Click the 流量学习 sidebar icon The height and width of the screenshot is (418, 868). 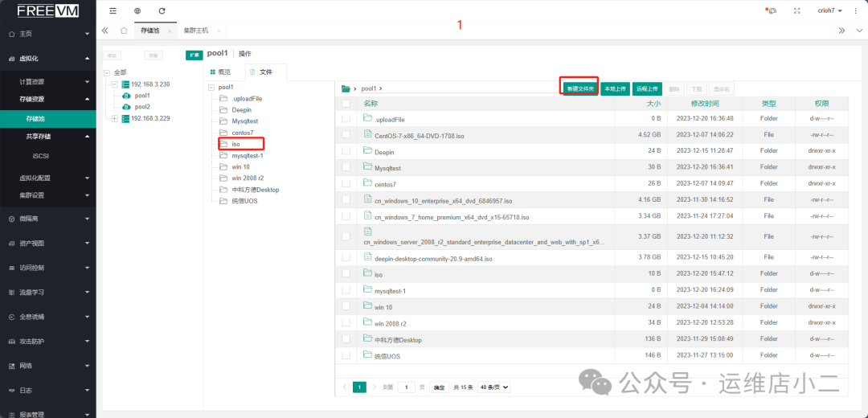(x=12, y=292)
